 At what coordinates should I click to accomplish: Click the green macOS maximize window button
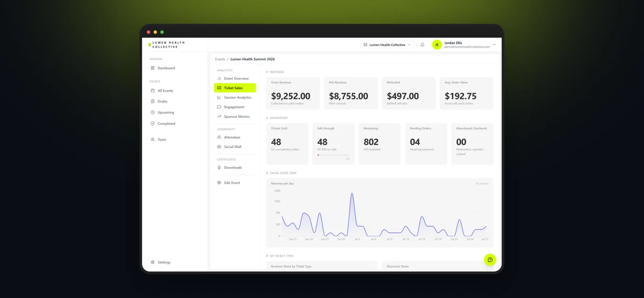tap(162, 32)
